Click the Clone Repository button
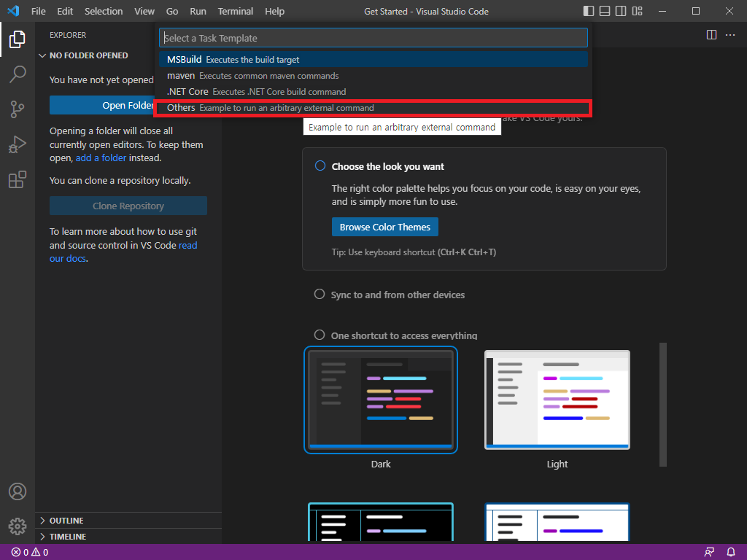 (x=128, y=206)
